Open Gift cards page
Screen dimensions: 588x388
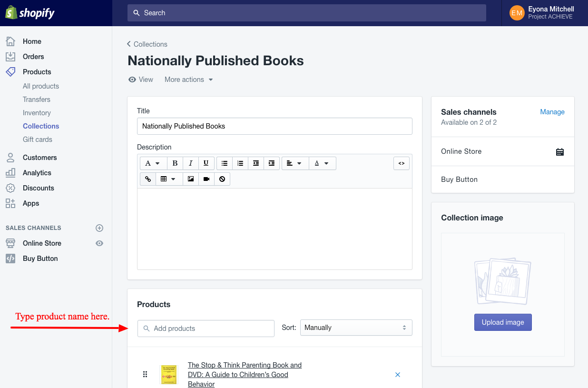38,139
